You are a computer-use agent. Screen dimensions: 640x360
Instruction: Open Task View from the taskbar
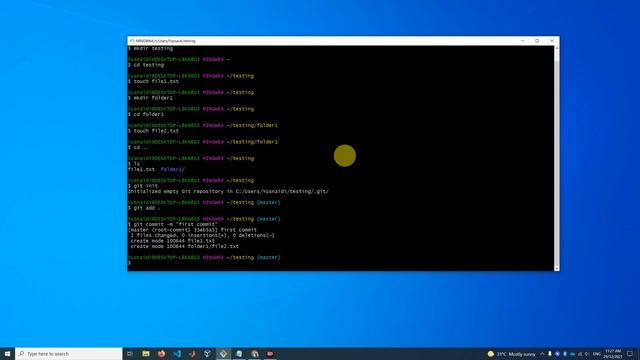[x=130, y=353]
